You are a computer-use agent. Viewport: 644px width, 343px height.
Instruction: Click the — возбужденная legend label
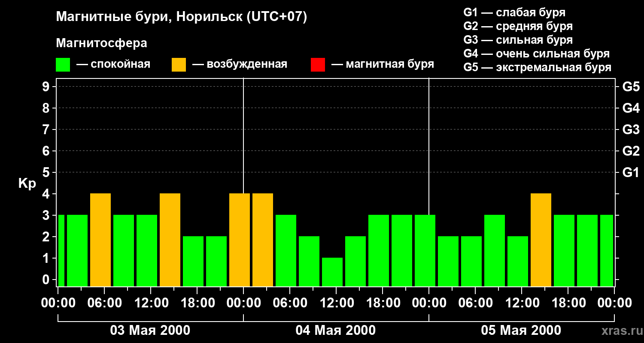point(240,64)
